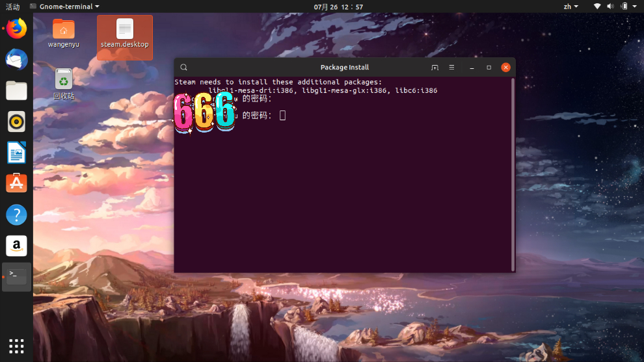Select the steam.desktop file on the desktop
Viewport: 644px width, 362px height.
coord(125,37)
